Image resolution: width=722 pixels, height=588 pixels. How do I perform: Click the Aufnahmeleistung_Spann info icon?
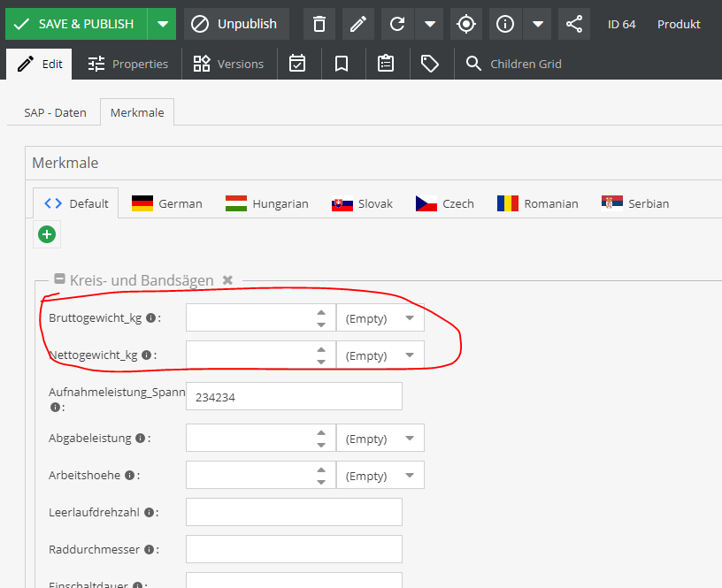[55, 408]
